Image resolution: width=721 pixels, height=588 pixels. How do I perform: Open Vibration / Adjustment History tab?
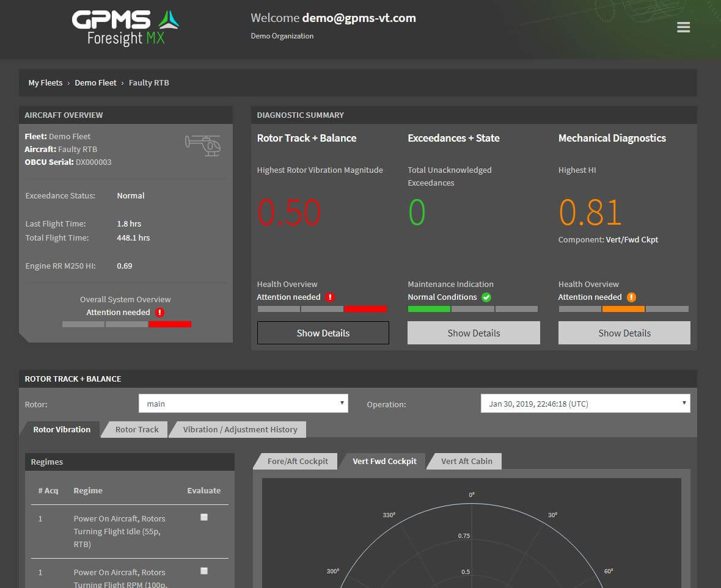coord(240,430)
